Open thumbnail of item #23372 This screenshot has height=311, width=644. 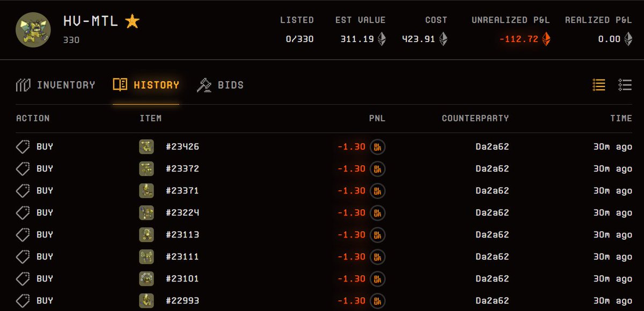click(x=147, y=169)
